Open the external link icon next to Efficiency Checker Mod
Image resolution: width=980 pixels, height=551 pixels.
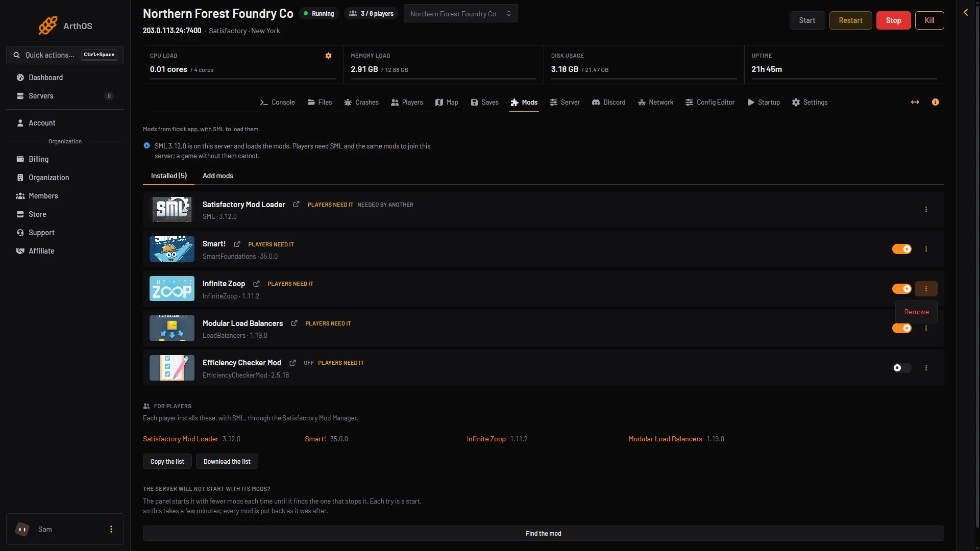[x=292, y=363]
